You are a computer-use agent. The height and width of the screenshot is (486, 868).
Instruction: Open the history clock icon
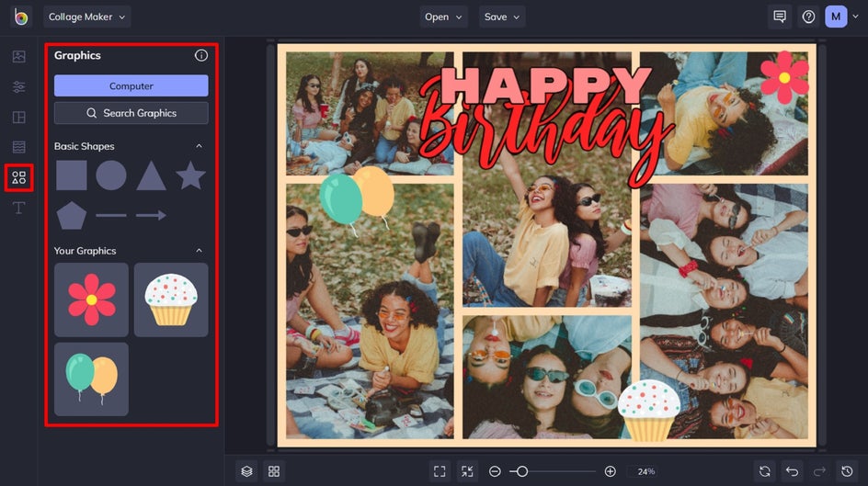click(847, 471)
